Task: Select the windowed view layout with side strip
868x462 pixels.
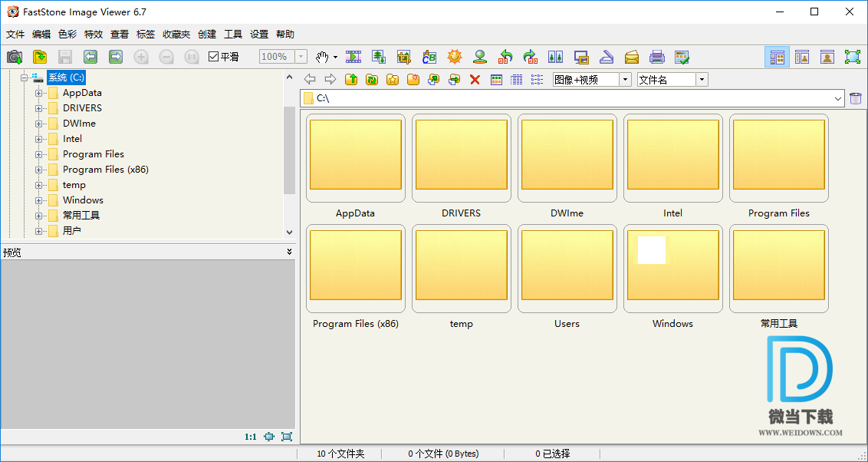Action: click(x=802, y=57)
